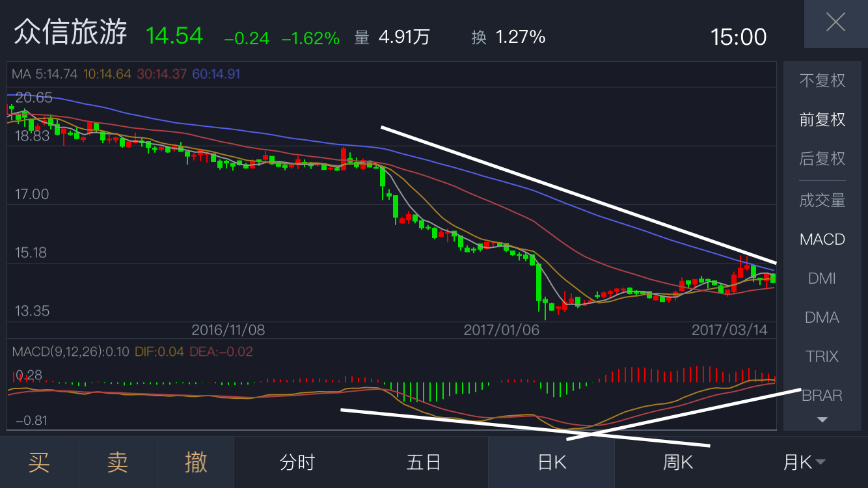The image size is (868, 488).
Task: Open the 五日 five-day tab
Action: pyautogui.click(x=424, y=463)
